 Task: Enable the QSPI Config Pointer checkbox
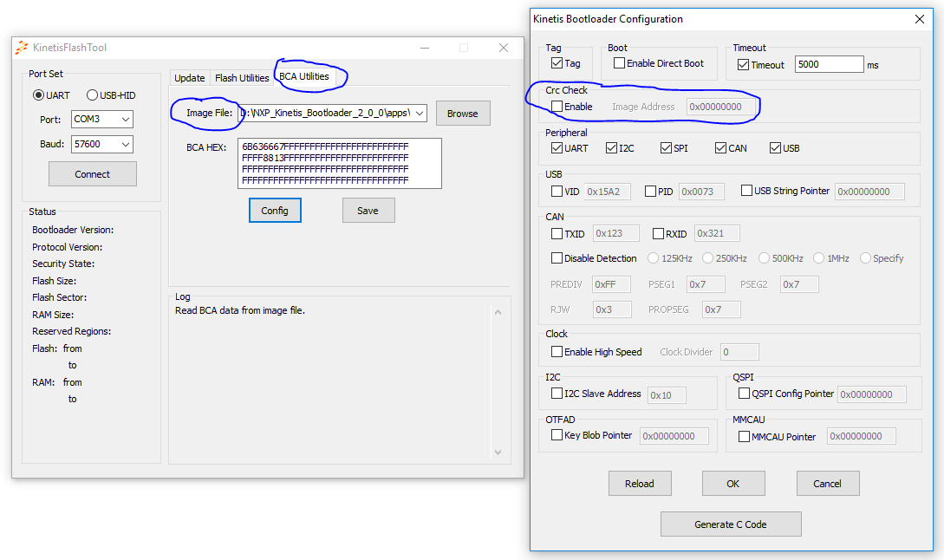[x=744, y=394]
